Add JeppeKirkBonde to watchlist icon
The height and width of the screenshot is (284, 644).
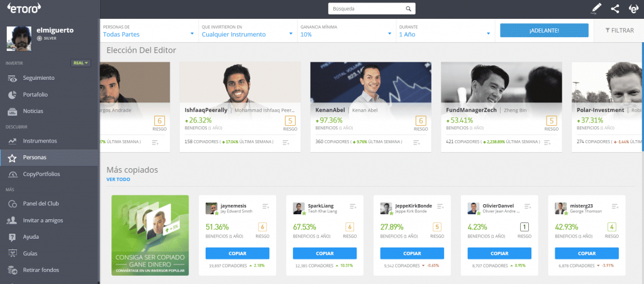(441, 207)
